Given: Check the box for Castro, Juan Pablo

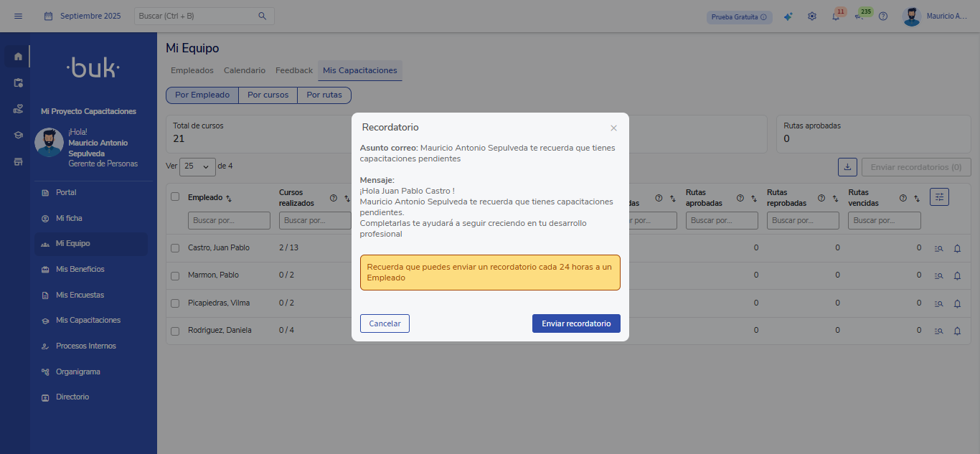Looking at the screenshot, I should pos(175,248).
